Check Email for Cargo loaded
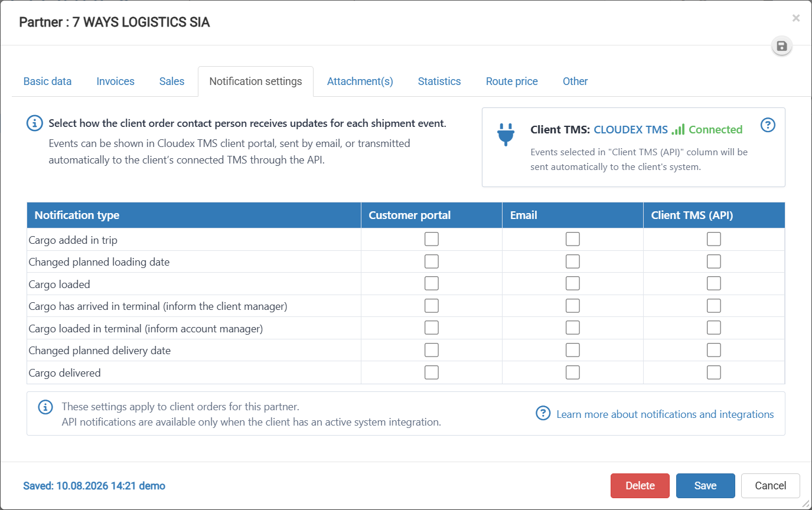Viewport: 812px width, 510px height. point(573,283)
